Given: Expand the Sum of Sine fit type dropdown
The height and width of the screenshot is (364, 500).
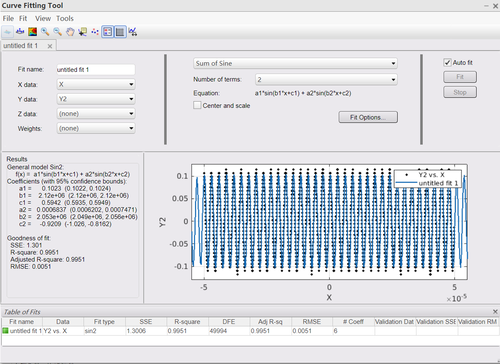Looking at the screenshot, I should click(295, 63).
